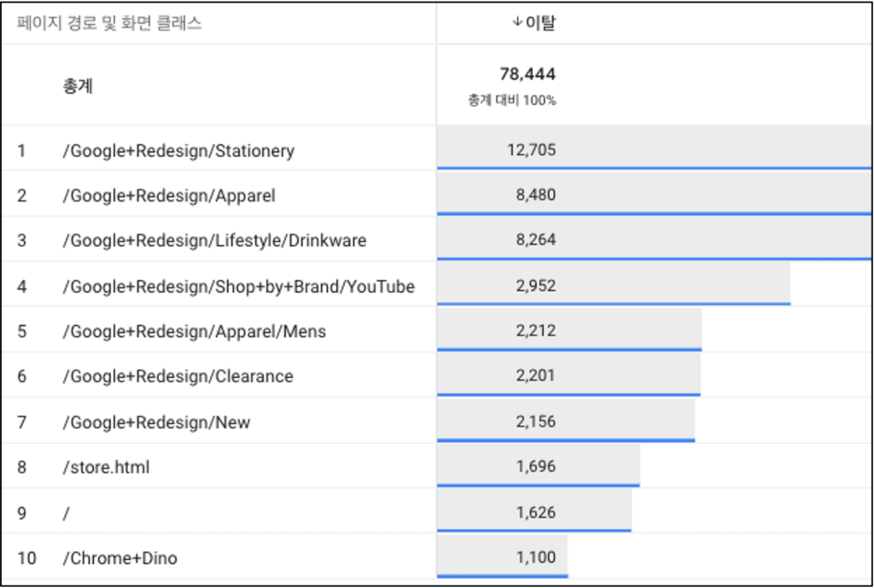
Task: Sort by the 이탈 column header
Action: click(x=540, y=23)
